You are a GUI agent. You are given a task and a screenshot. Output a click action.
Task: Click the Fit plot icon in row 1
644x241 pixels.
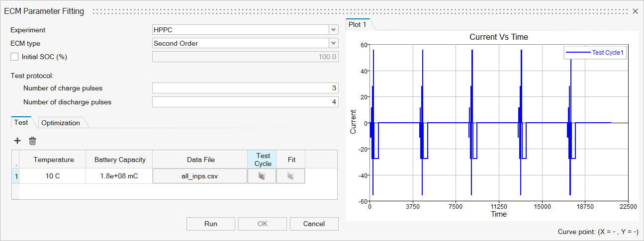pyautogui.click(x=291, y=176)
